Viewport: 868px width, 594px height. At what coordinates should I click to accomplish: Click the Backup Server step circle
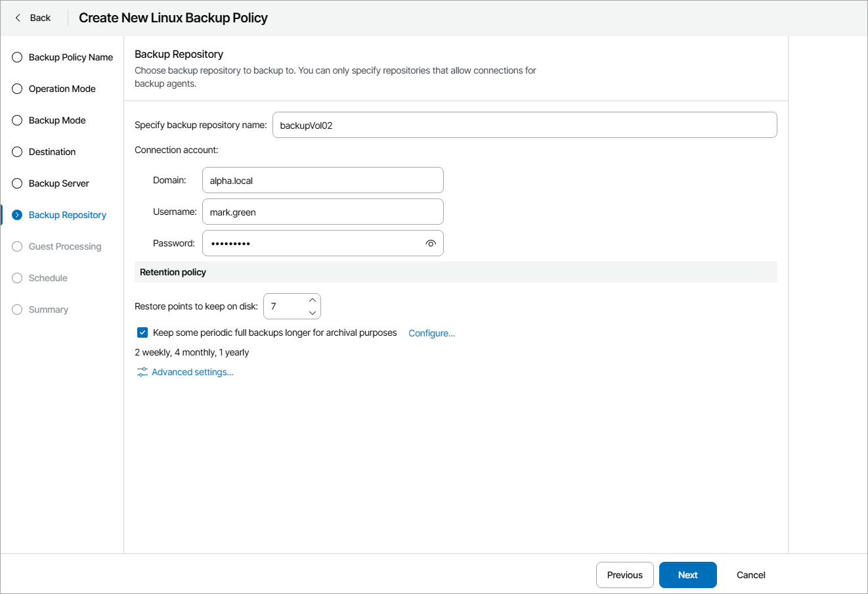[17, 183]
